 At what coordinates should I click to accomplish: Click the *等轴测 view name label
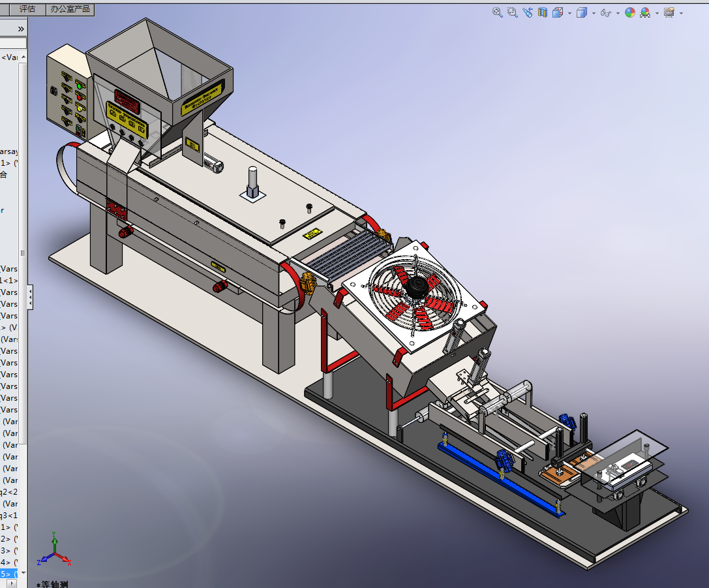[x=52, y=584]
